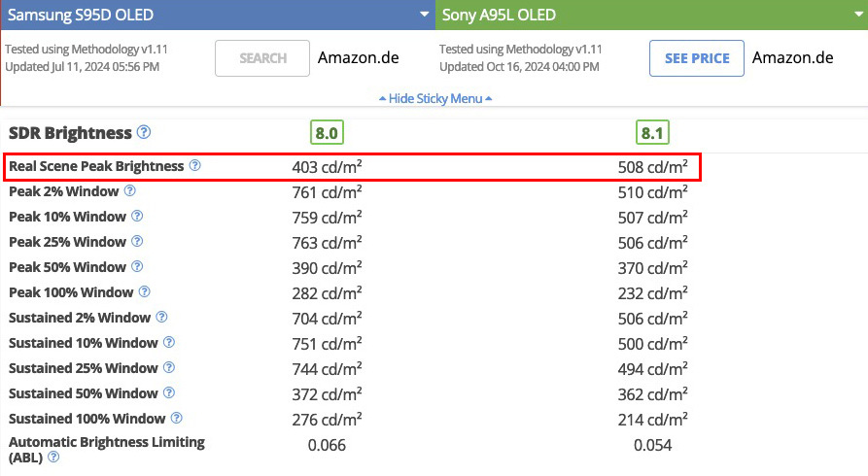Open Samsung S95D OLED product dropdown
868x476 pixels.
click(x=424, y=15)
